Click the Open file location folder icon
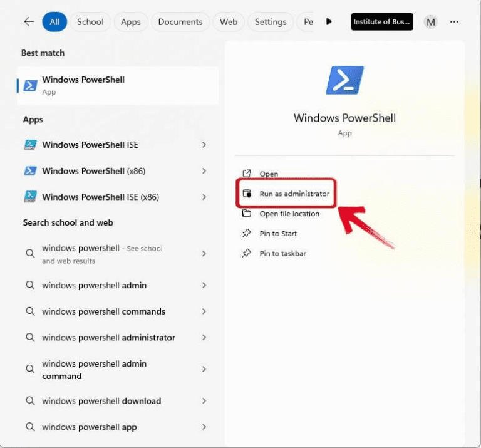The width and height of the screenshot is (481, 448). pyautogui.click(x=247, y=213)
